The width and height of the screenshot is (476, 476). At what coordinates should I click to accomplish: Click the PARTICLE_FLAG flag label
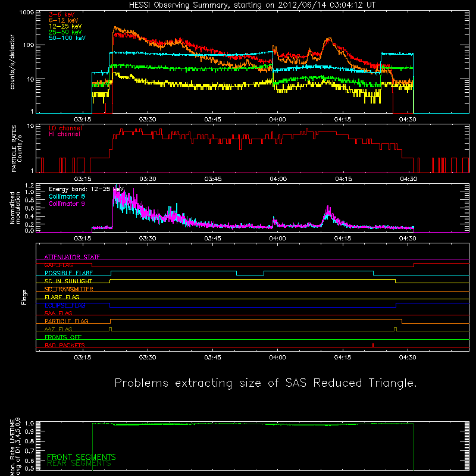(x=67, y=321)
